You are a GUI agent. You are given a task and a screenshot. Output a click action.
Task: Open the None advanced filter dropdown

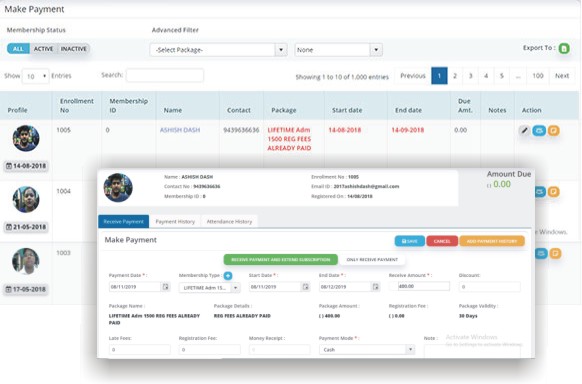(338, 50)
